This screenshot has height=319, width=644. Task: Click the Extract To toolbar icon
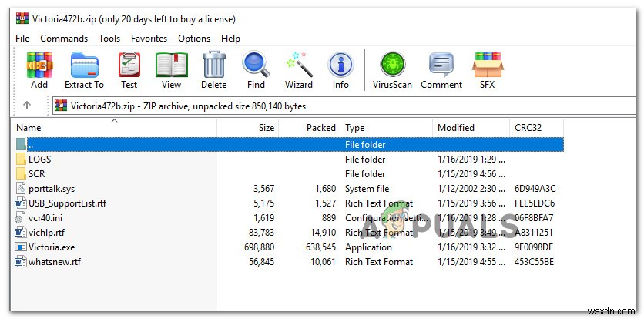point(84,69)
